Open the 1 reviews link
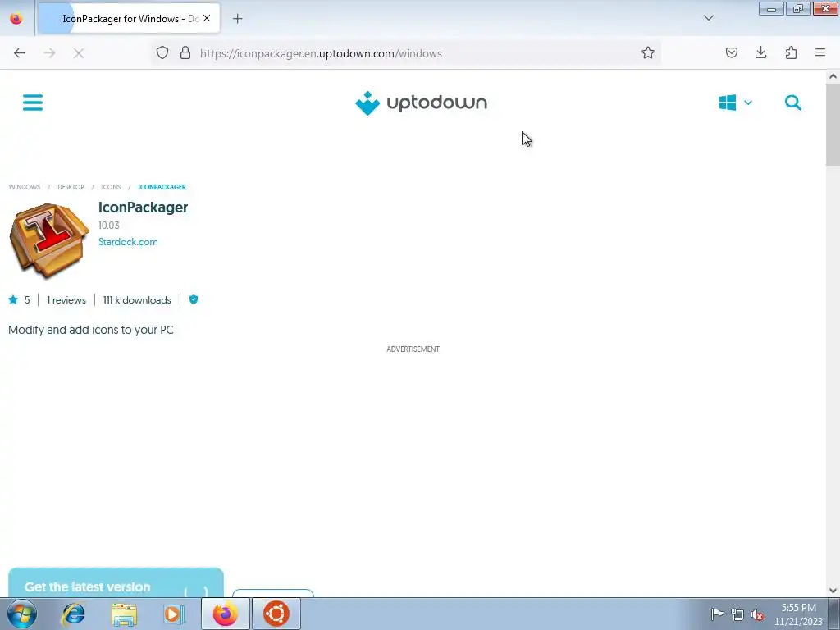Image resolution: width=840 pixels, height=630 pixels. point(66,300)
